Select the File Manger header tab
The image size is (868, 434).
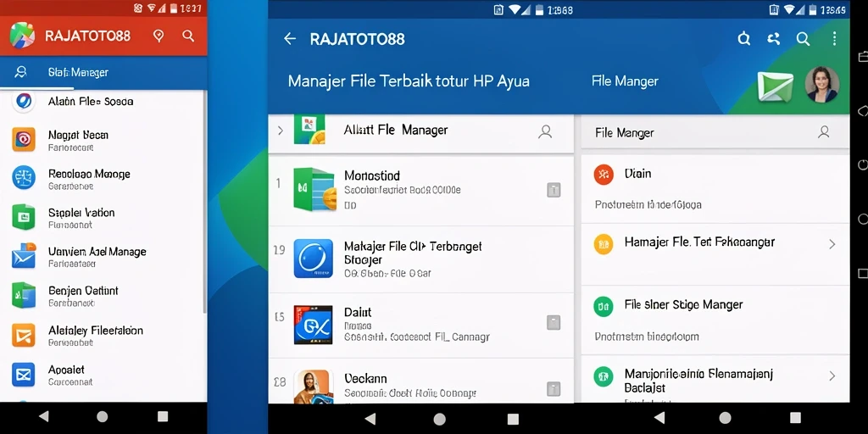(x=625, y=81)
